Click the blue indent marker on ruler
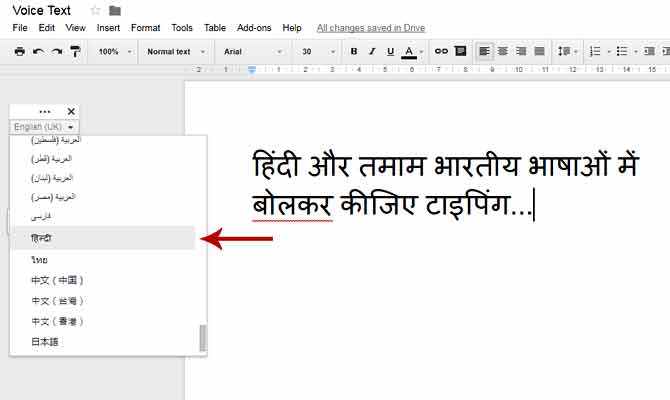This screenshot has width=670, height=400. (x=252, y=70)
